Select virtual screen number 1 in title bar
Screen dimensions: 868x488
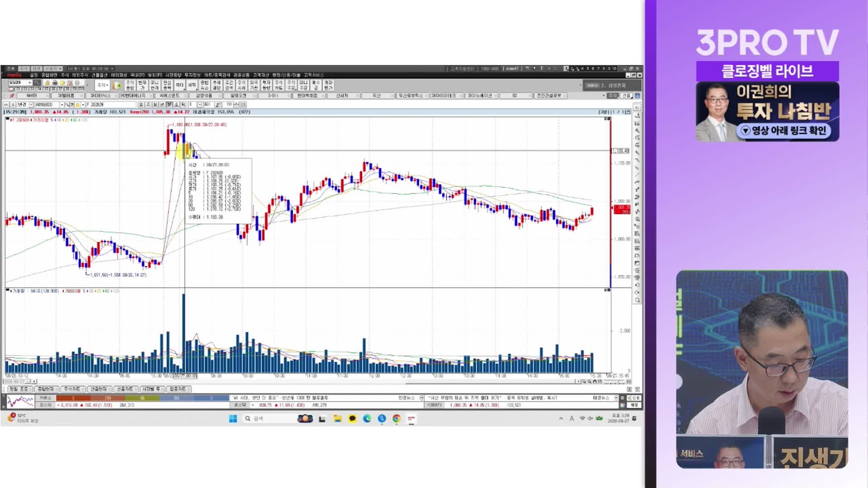(x=566, y=69)
